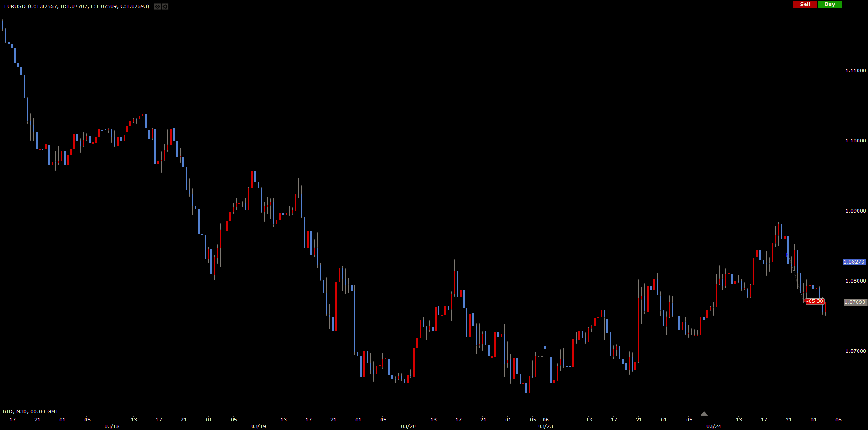Click the gray 1.07693 current price tag
868x430 pixels.
(855, 302)
